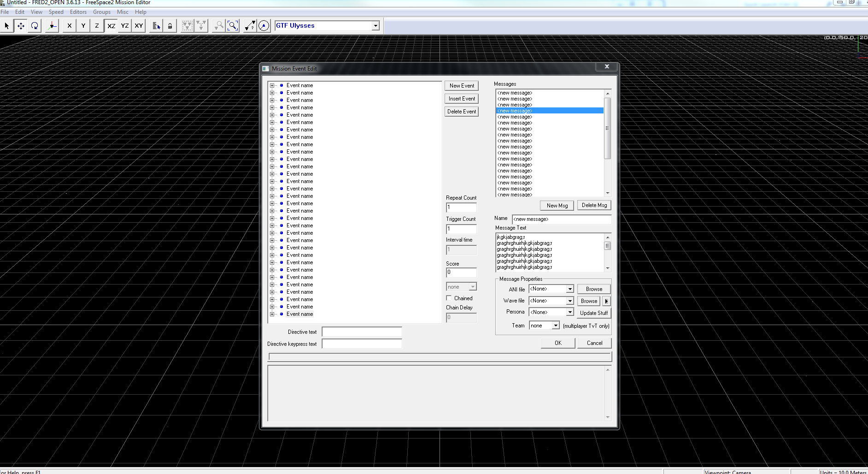Viewport: 868px width, 474px height.
Task: Open the greyed 'none' dropdown under Score
Action: point(472,287)
